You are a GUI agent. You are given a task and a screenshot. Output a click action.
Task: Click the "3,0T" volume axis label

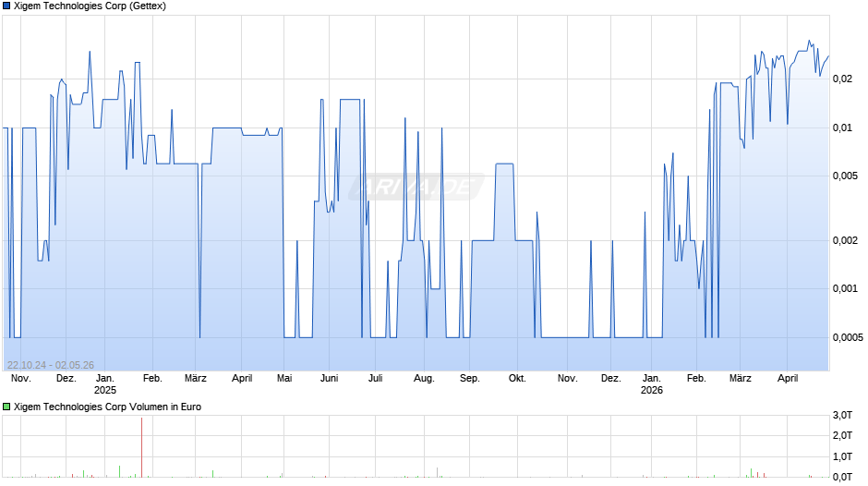pos(842,416)
